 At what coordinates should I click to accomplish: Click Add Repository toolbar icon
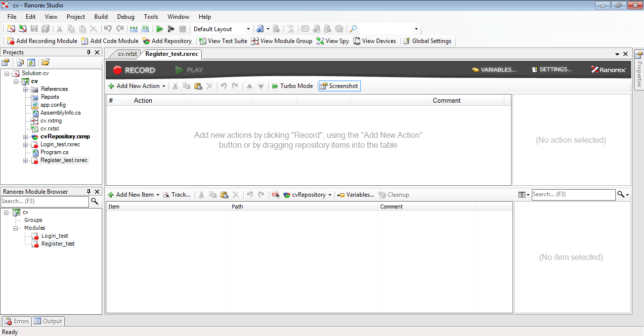pos(146,41)
